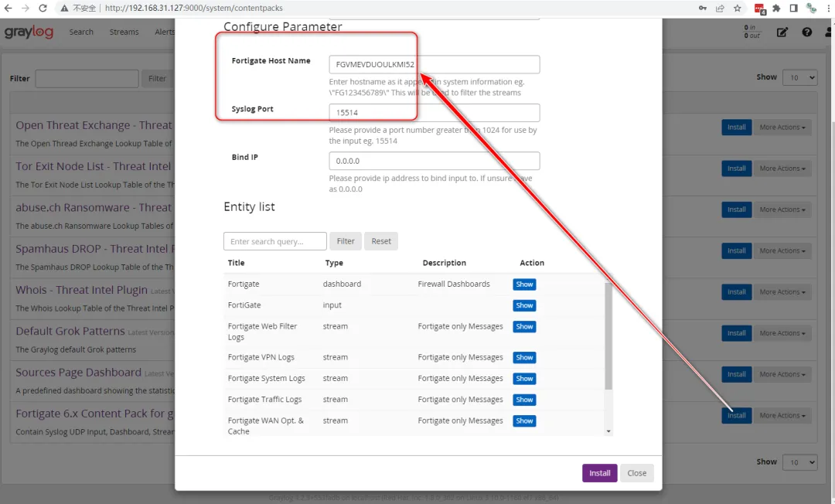
Task: Click the purple Install button in dialog
Action: pos(600,473)
